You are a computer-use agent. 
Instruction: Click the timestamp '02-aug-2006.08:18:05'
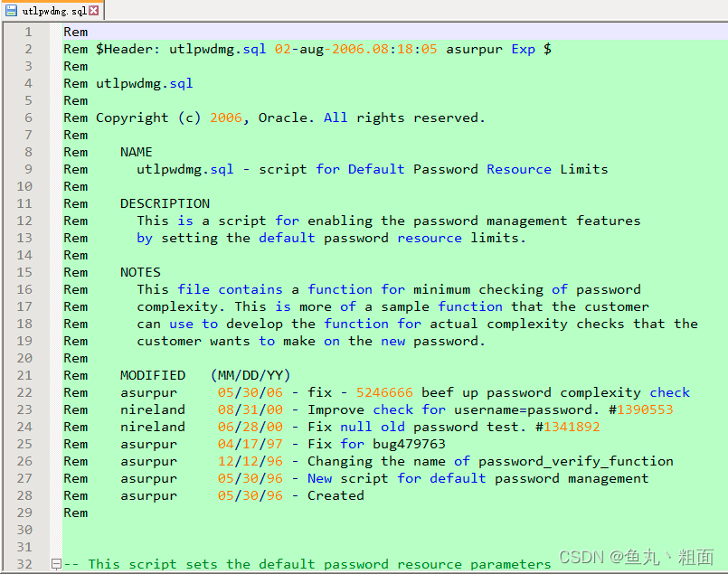(x=355, y=49)
